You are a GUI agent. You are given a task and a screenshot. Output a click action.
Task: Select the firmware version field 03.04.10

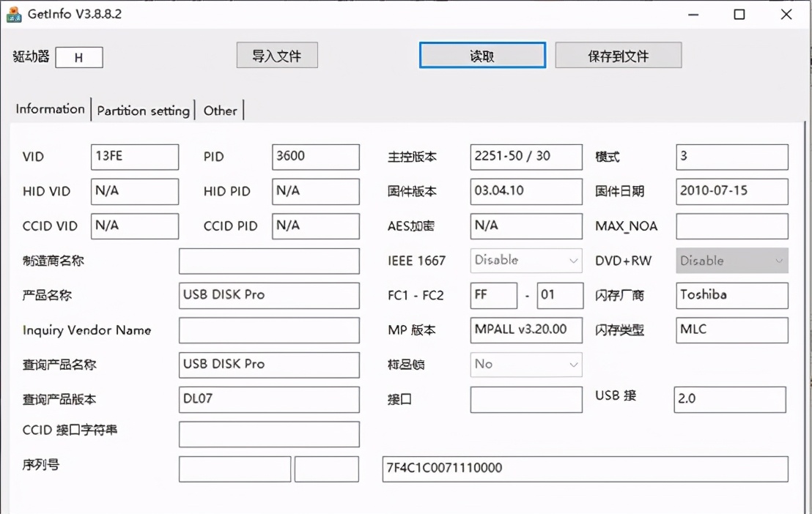[x=525, y=192]
